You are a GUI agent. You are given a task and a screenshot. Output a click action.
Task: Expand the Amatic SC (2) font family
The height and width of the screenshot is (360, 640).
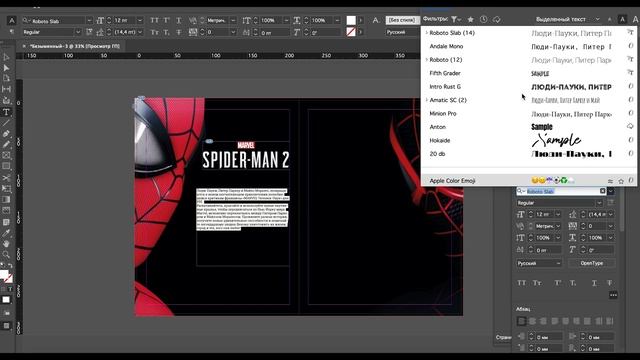coord(427,100)
